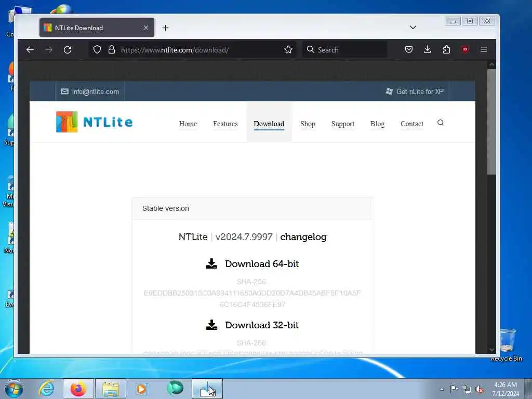Click the network tray icon

pyautogui.click(x=467, y=390)
